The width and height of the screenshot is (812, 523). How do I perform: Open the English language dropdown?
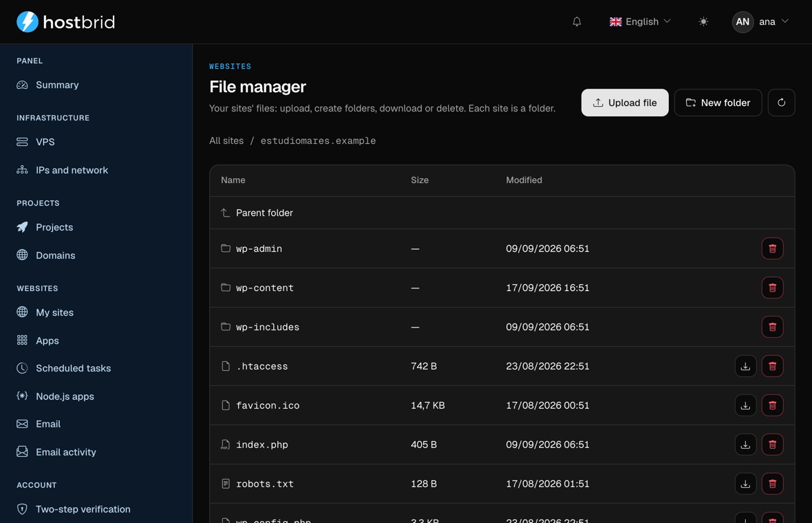640,22
